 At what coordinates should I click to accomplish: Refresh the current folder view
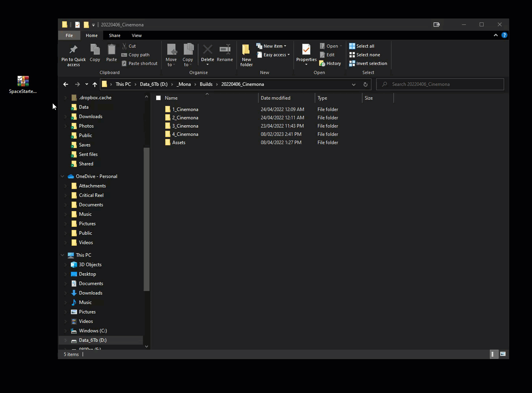click(x=365, y=84)
